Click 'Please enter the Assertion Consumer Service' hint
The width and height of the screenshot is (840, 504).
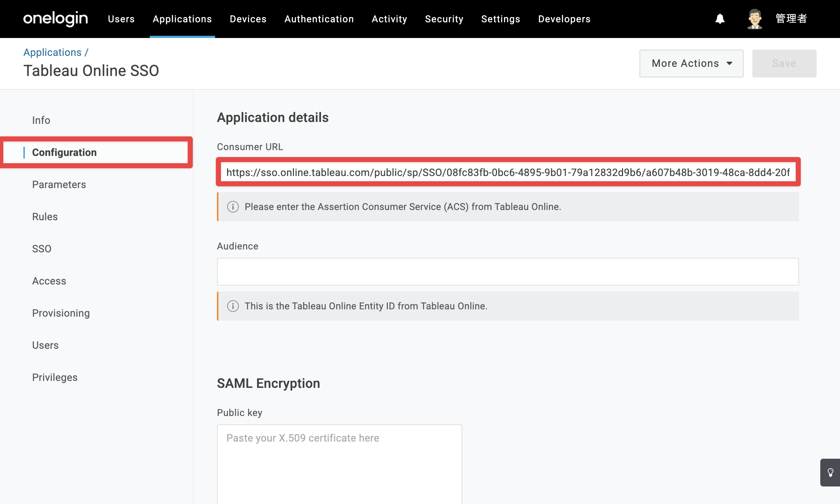403,207
